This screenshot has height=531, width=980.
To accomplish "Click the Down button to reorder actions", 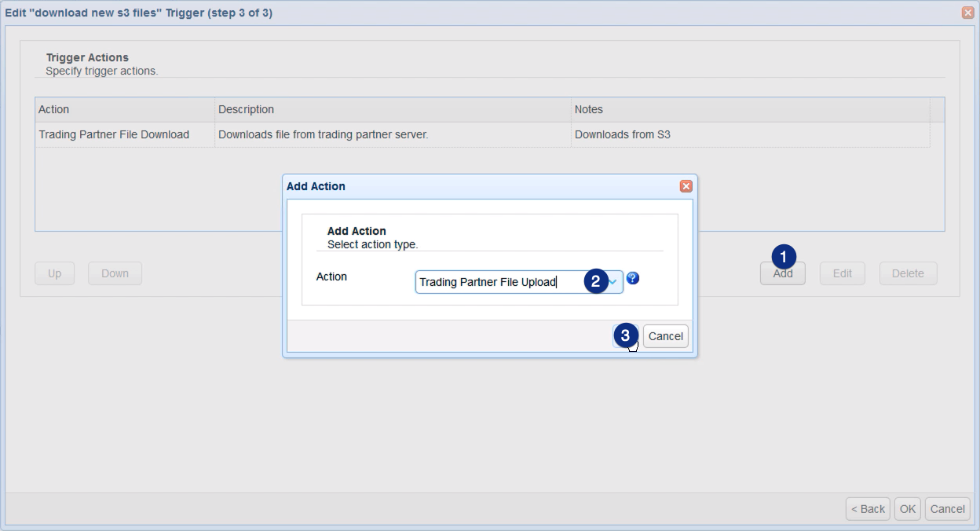I will click(x=115, y=273).
